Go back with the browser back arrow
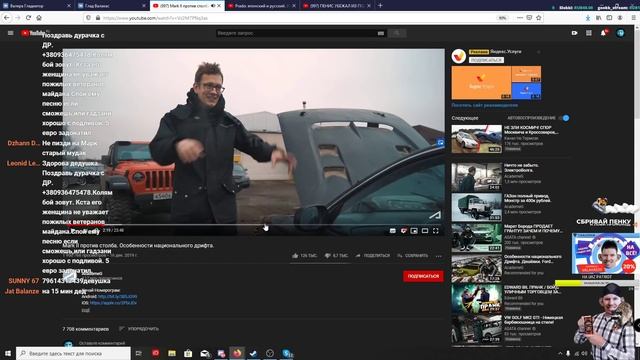Viewport: 640px width, 360px height. point(7,18)
